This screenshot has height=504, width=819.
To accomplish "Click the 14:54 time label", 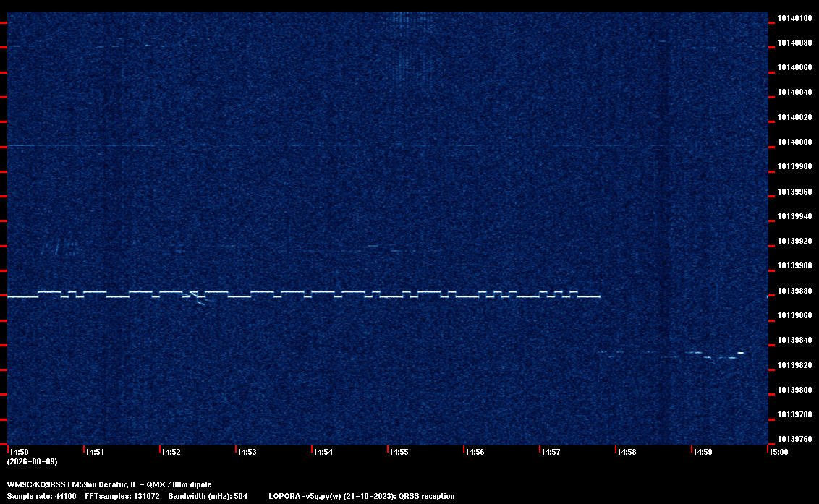I will pyautogui.click(x=323, y=452).
